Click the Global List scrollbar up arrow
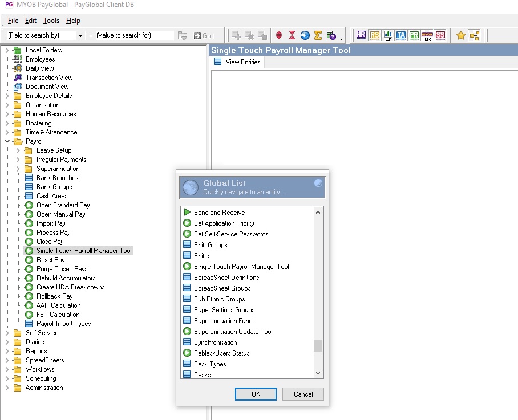This screenshot has height=420, width=518. pyautogui.click(x=318, y=212)
